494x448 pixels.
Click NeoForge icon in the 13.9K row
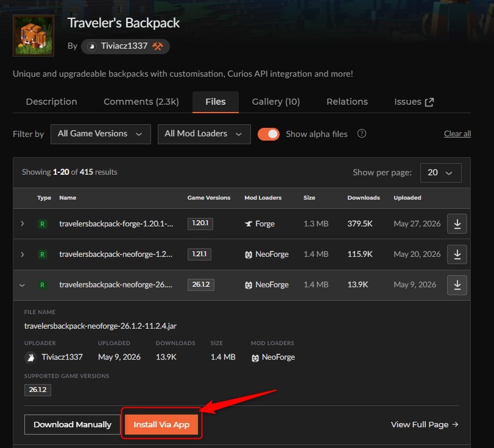point(249,285)
